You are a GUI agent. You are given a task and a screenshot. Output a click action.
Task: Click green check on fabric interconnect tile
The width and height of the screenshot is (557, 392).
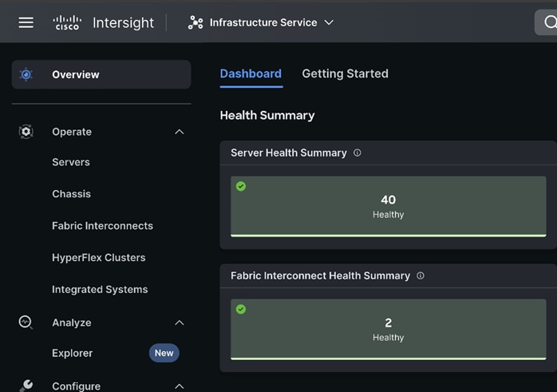(x=241, y=309)
